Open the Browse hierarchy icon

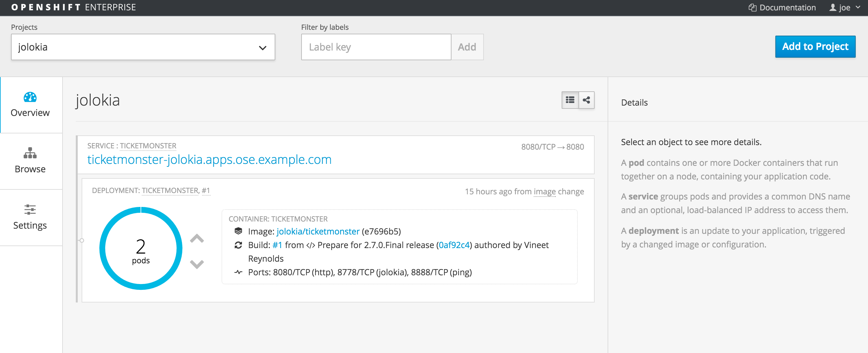click(x=30, y=153)
